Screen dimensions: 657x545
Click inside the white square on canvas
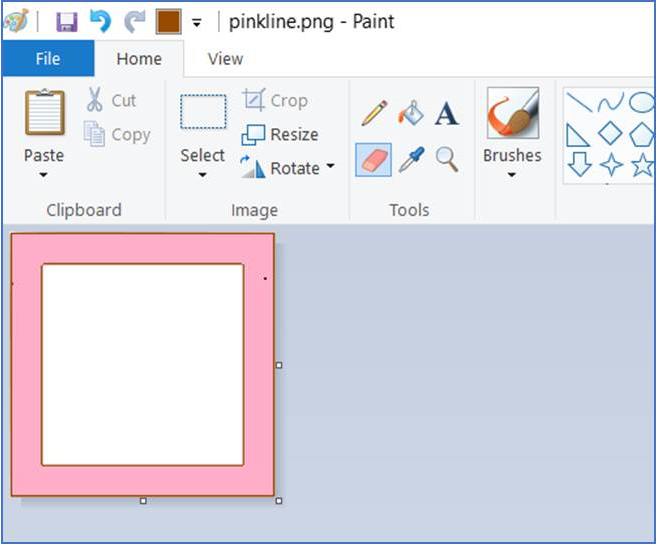(x=142, y=364)
